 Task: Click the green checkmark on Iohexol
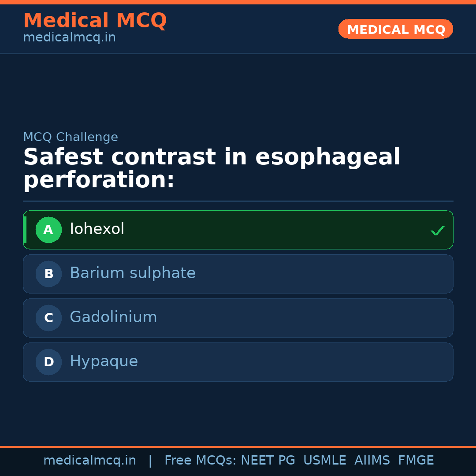click(437, 231)
